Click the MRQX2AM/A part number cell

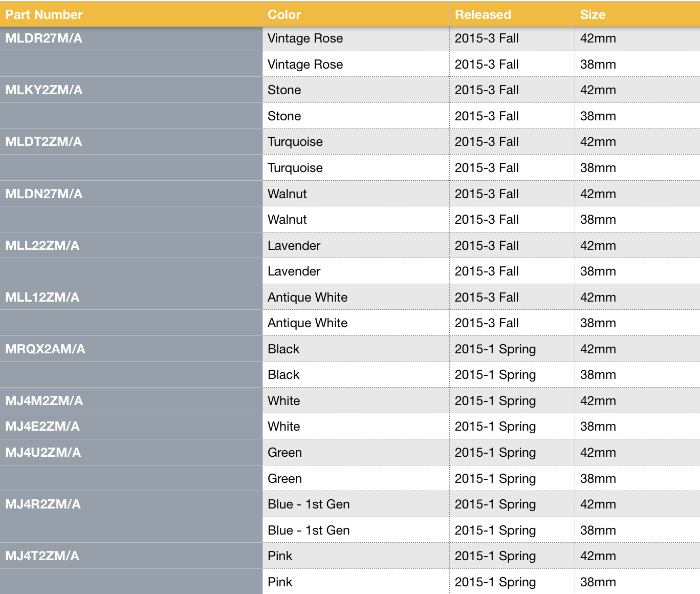pyautogui.click(x=45, y=349)
